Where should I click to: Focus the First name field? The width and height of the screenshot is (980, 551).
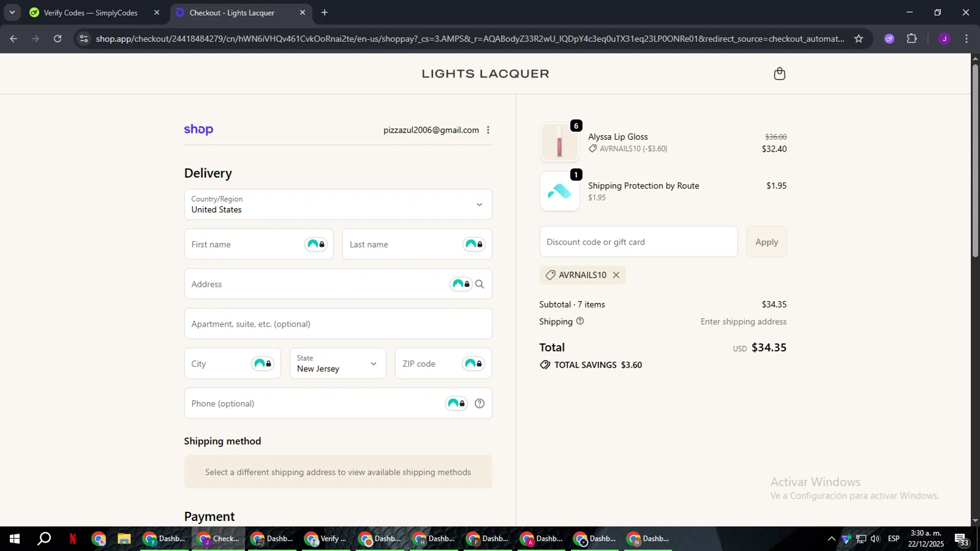point(259,244)
